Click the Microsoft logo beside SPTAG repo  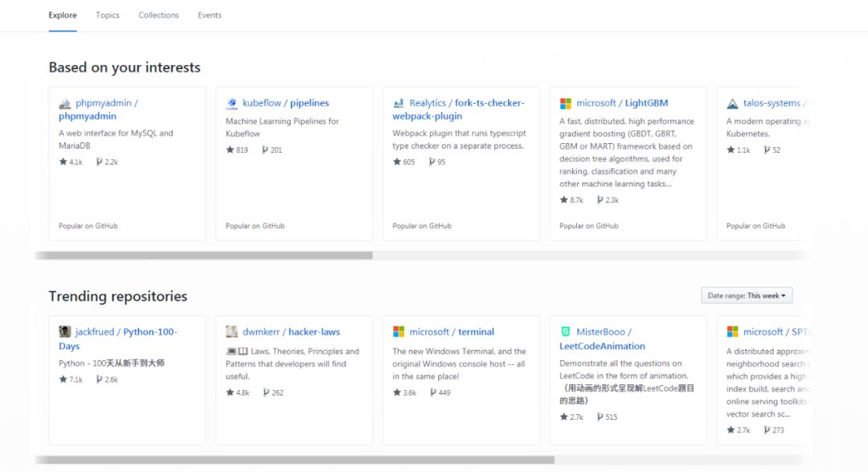732,332
